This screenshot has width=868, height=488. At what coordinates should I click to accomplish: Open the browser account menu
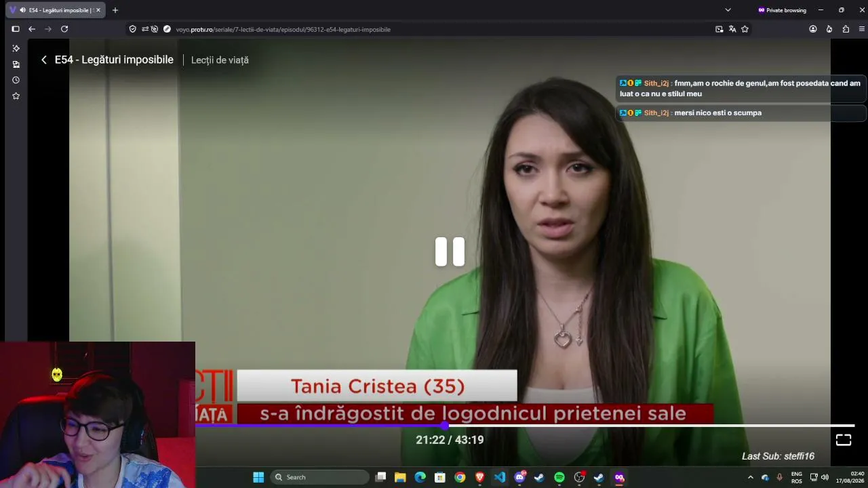(x=813, y=29)
